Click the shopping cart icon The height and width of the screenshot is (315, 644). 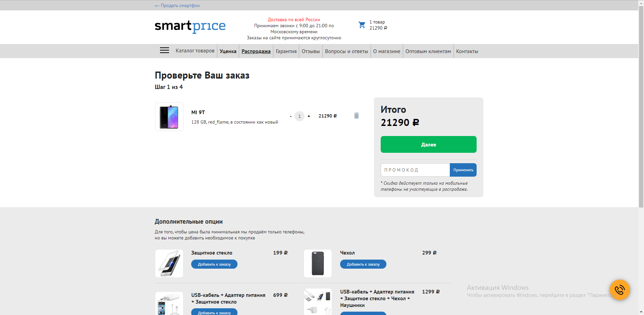[362, 25]
